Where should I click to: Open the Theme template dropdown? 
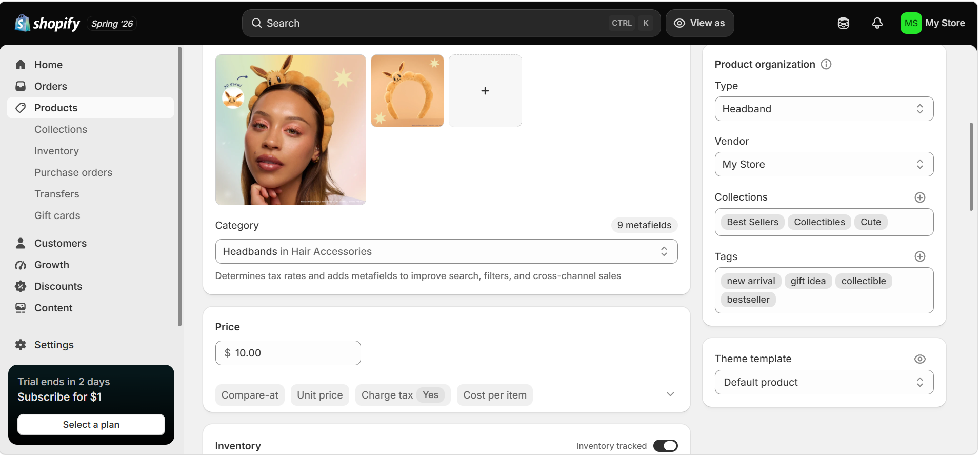coord(824,382)
